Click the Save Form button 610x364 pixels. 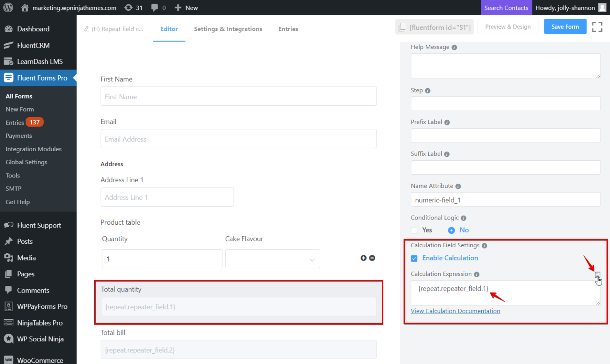(x=565, y=27)
